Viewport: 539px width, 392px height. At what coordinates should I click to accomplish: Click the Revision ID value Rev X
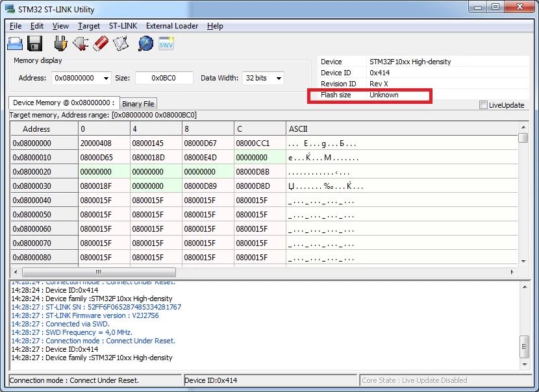coord(379,84)
